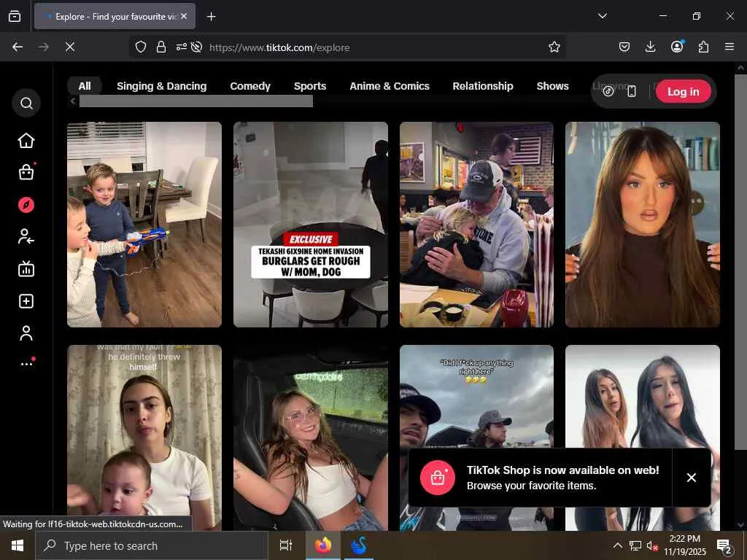Select the Anime & Comics category
Screen dimensions: 747x560
click(x=390, y=86)
